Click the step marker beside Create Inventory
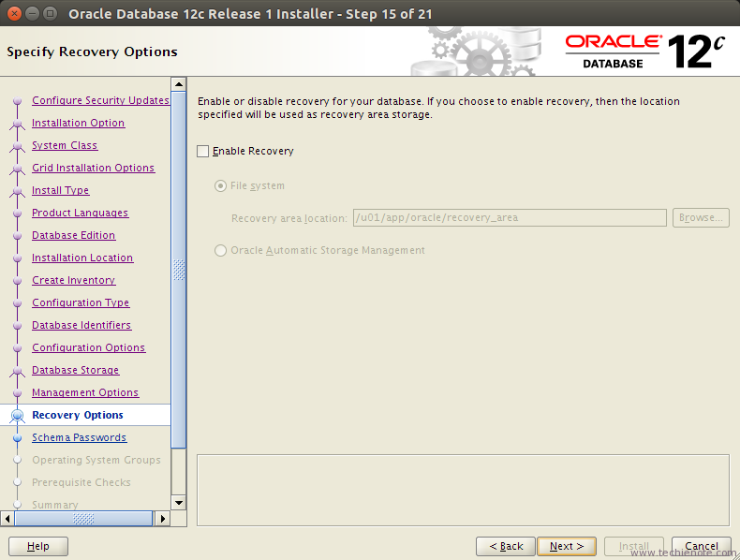Viewport: 740px width, 560px height. 18,281
